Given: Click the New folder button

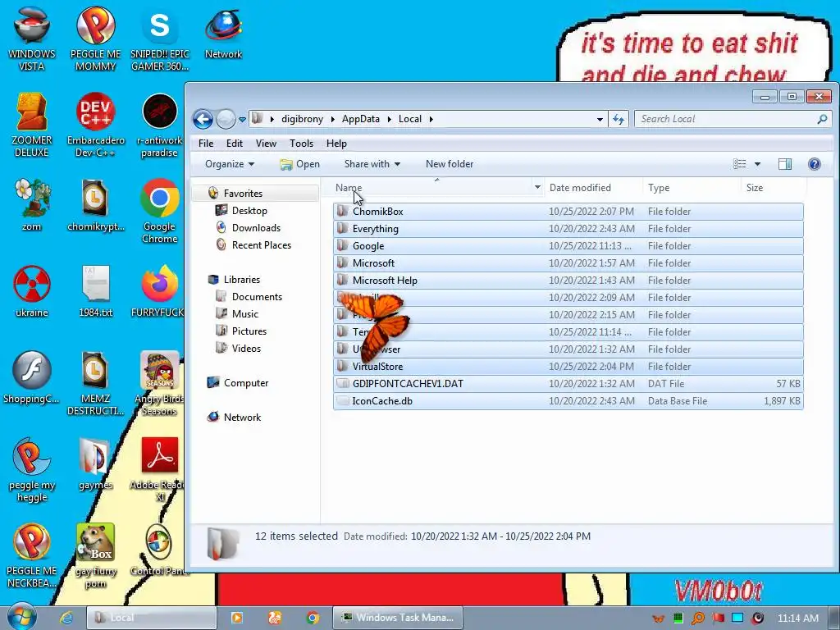Looking at the screenshot, I should 450,164.
